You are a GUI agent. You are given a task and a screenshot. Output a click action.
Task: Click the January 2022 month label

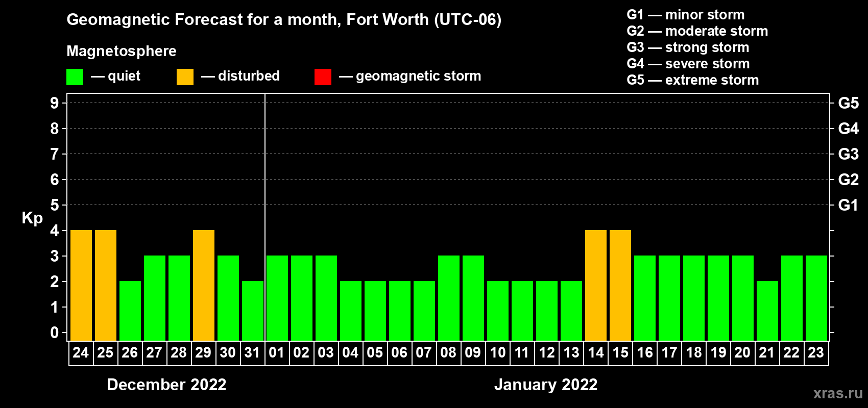click(545, 385)
